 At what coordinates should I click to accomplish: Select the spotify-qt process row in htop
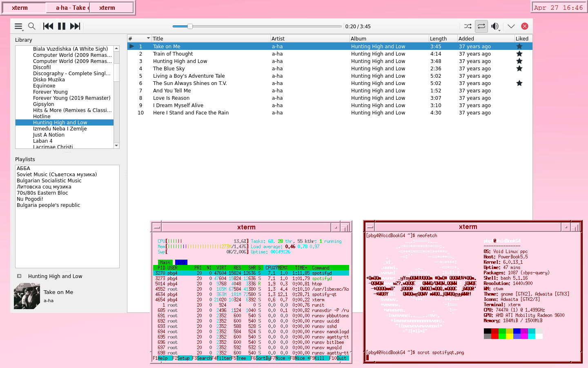click(x=251, y=294)
